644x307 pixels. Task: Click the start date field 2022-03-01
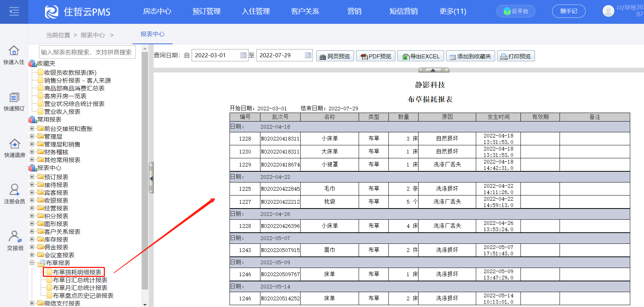point(220,55)
